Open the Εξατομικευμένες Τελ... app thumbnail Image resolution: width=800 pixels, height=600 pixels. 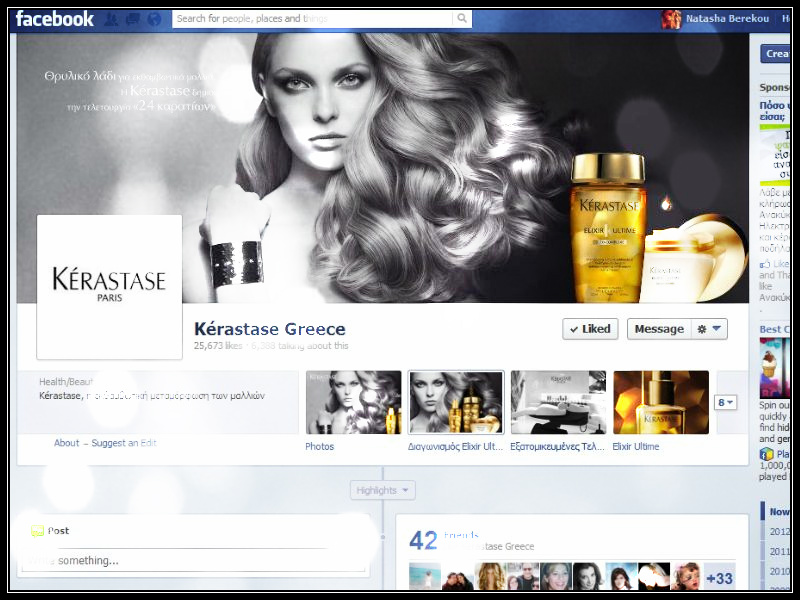click(559, 403)
